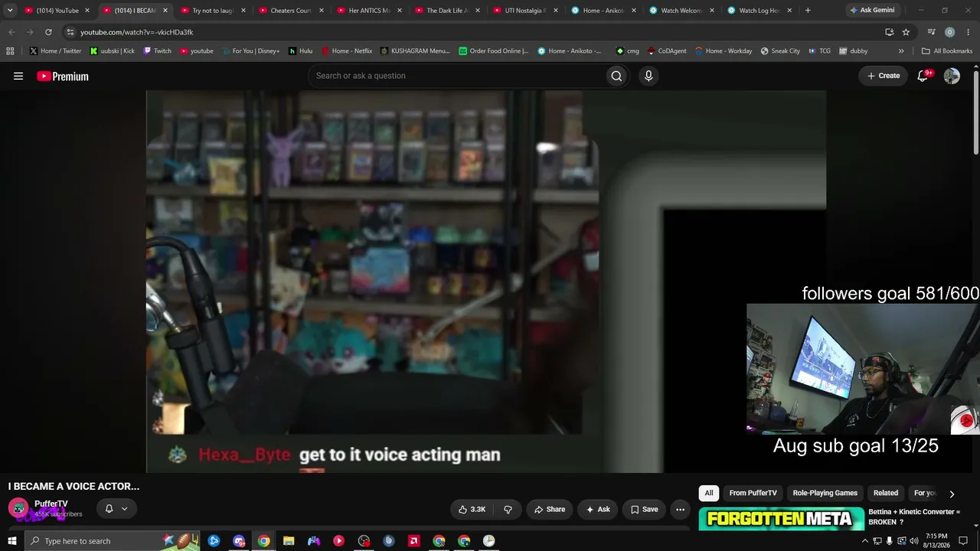Click the YouTube search input field

click(x=456, y=76)
